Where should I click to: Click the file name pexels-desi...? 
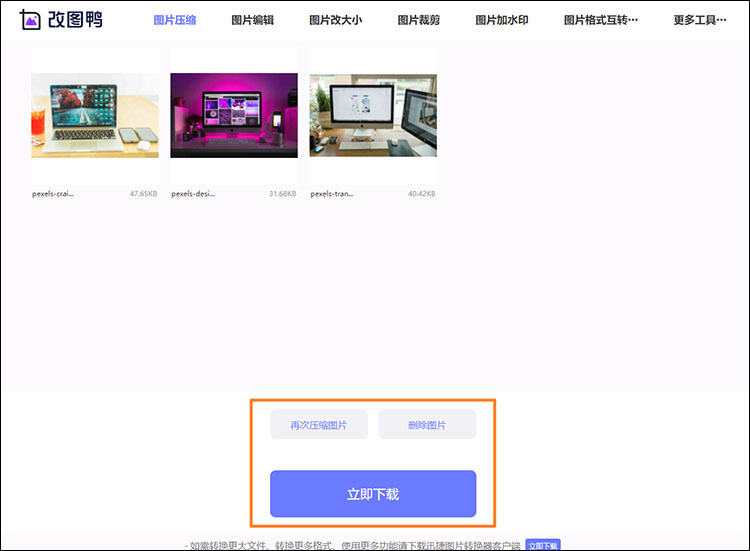point(193,194)
